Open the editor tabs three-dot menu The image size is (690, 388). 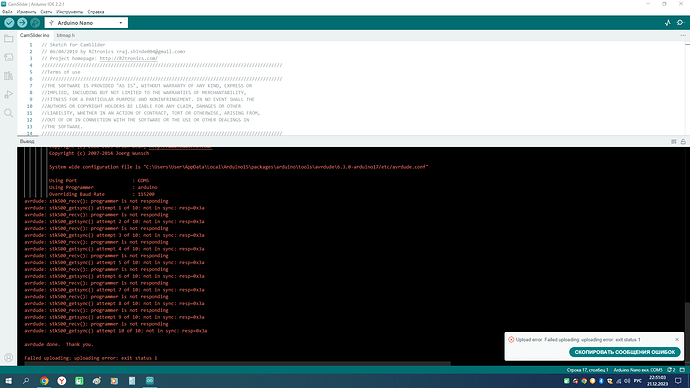point(683,36)
